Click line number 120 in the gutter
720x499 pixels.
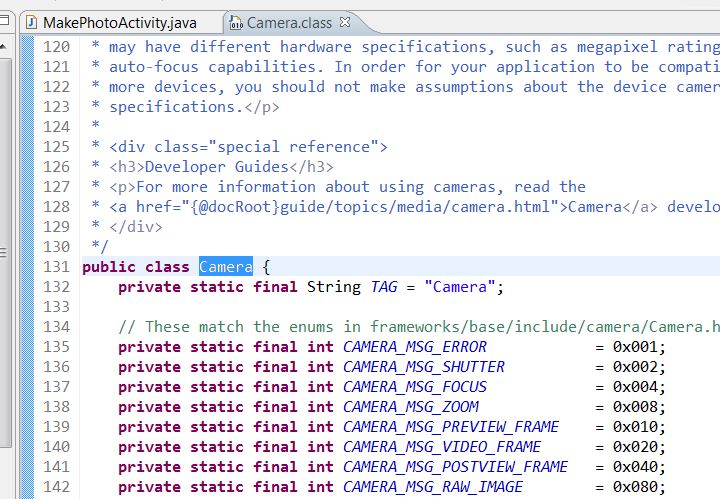click(x=56, y=47)
